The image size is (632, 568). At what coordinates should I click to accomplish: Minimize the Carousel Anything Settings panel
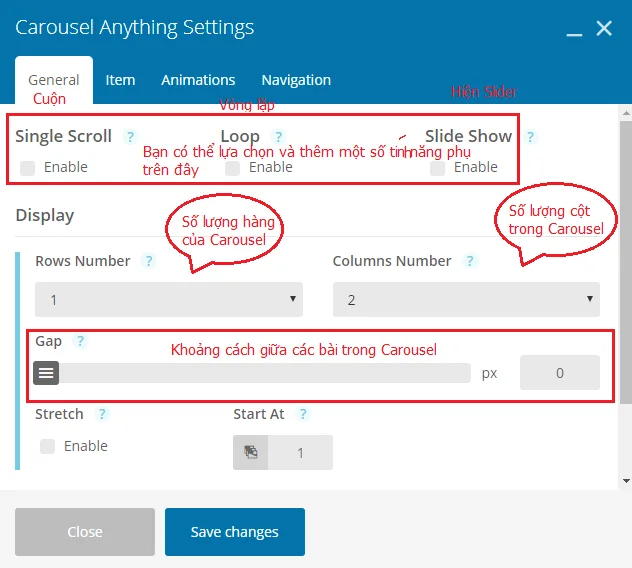574,35
